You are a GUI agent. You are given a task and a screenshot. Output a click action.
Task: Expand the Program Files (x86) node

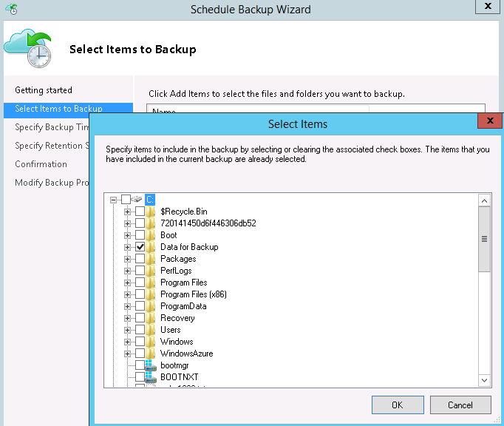(127, 295)
